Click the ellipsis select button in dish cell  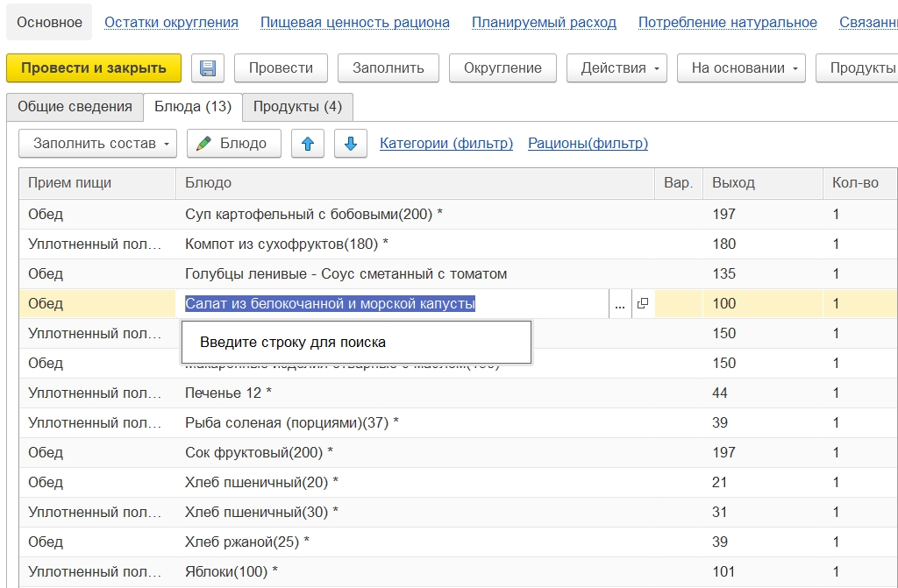click(x=620, y=304)
